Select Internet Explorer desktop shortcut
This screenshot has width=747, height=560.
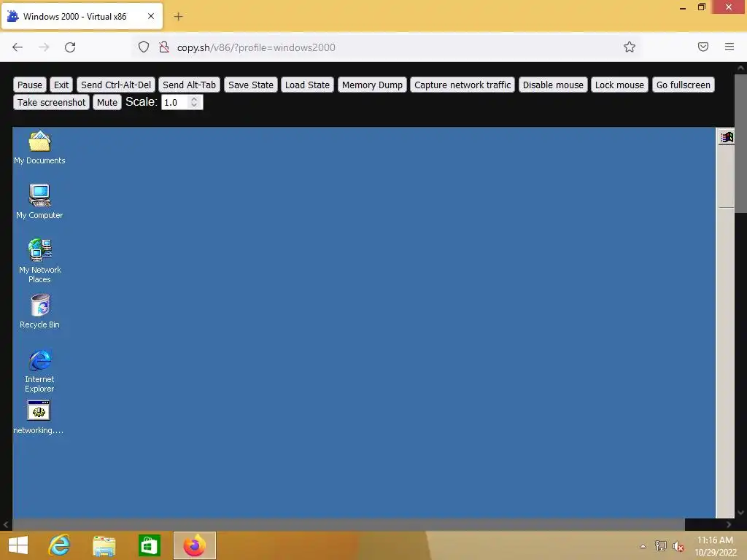39,371
